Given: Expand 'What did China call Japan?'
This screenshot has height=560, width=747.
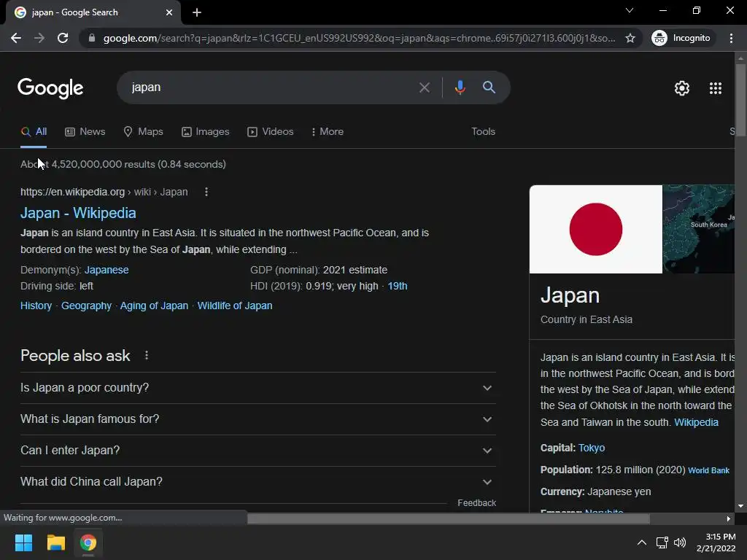Looking at the screenshot, I should [258, 482].
